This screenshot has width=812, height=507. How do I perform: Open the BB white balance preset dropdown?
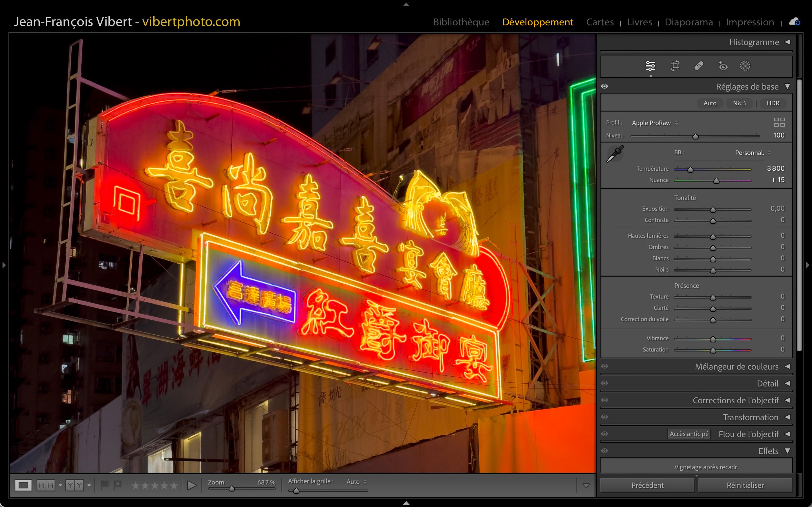coord(753,153)
